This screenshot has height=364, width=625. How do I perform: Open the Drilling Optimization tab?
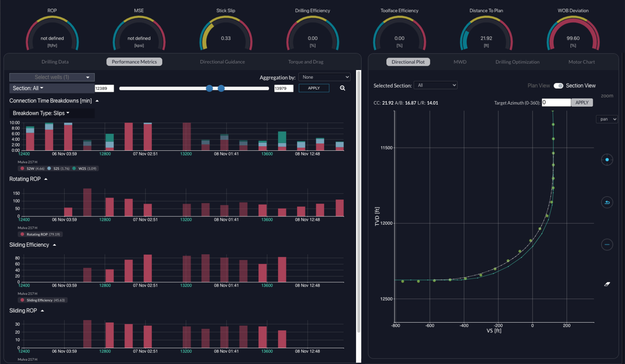517,62
